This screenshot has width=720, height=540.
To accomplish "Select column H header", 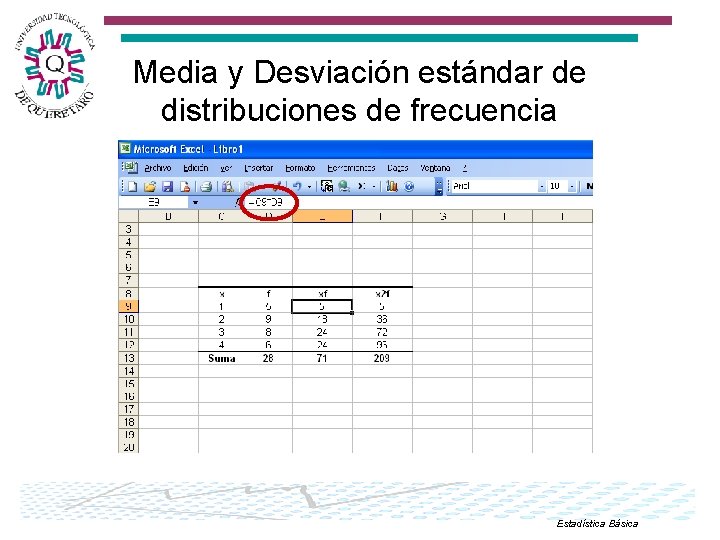I will click(503, 216).
